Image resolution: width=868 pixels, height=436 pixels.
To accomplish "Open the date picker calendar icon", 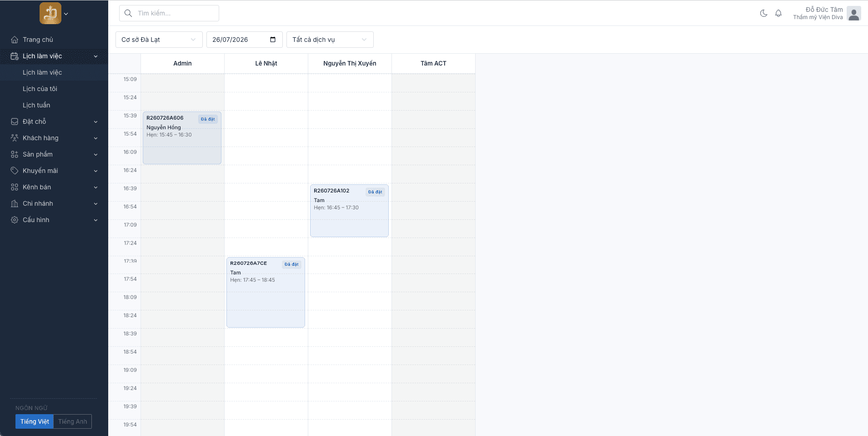I will pyautogui.click(x=273, y=40).
